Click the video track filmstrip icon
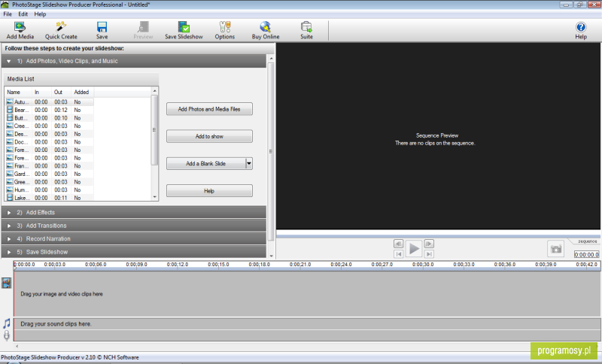 tap(7, 284)
